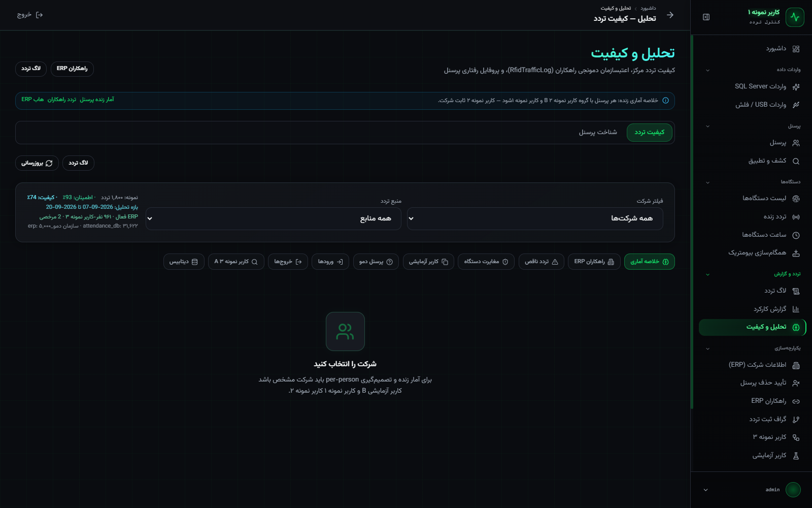
Task: Open تردد زنده live icon
Action: (796, 217)
